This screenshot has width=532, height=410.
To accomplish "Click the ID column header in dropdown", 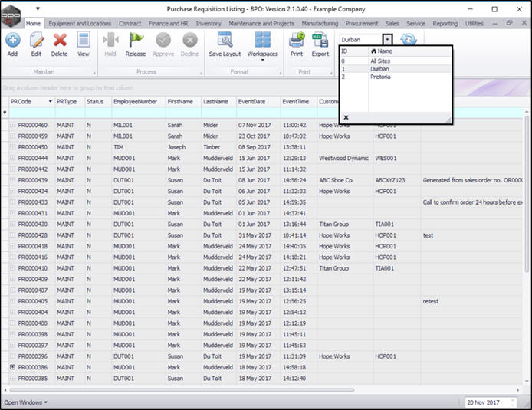I will click(354, 51).
